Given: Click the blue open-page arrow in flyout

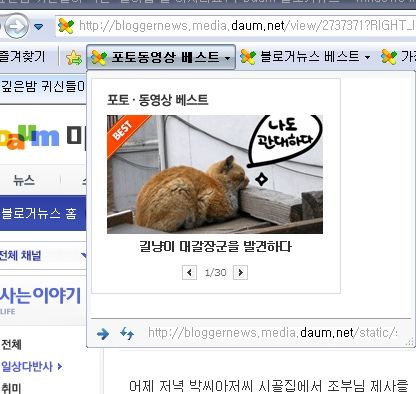Looking at the screenshot, I should point(103,333).
